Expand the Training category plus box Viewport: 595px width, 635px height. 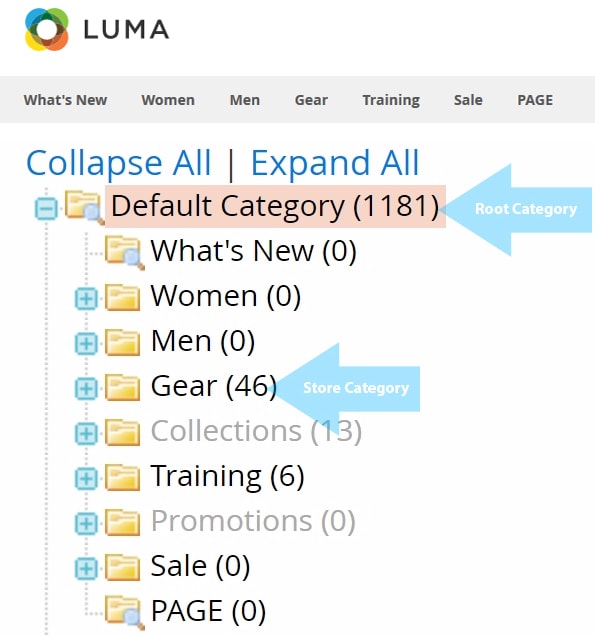(x=86, y=479)
